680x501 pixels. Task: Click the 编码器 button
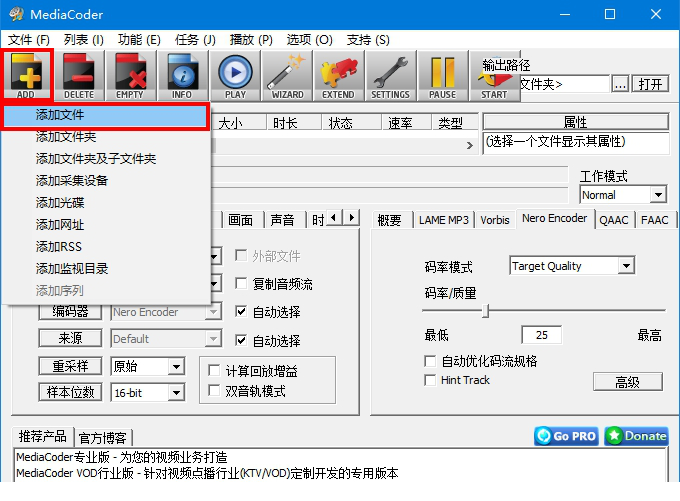(x=70, y=311)
